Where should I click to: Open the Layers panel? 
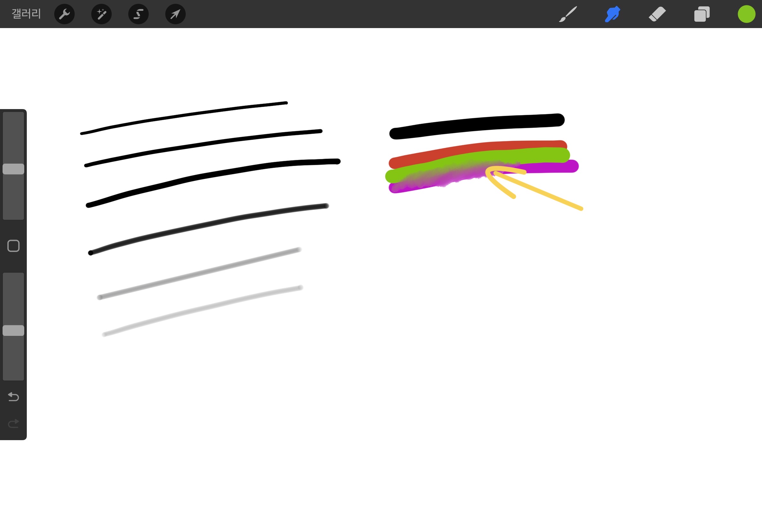pos(702,14)
